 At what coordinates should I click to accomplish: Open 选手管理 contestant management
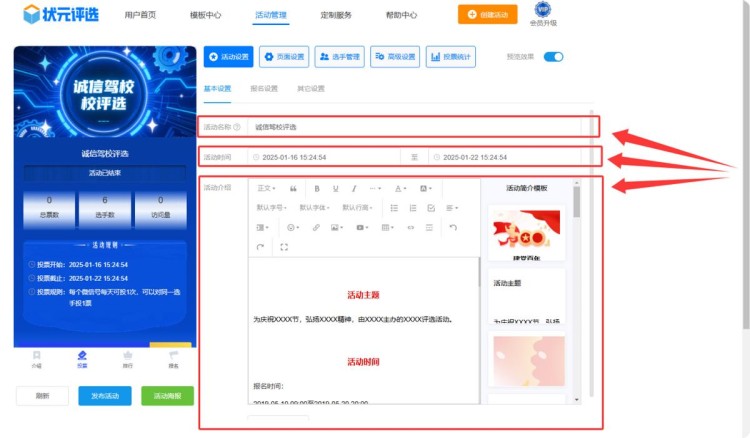click(340, 57)
